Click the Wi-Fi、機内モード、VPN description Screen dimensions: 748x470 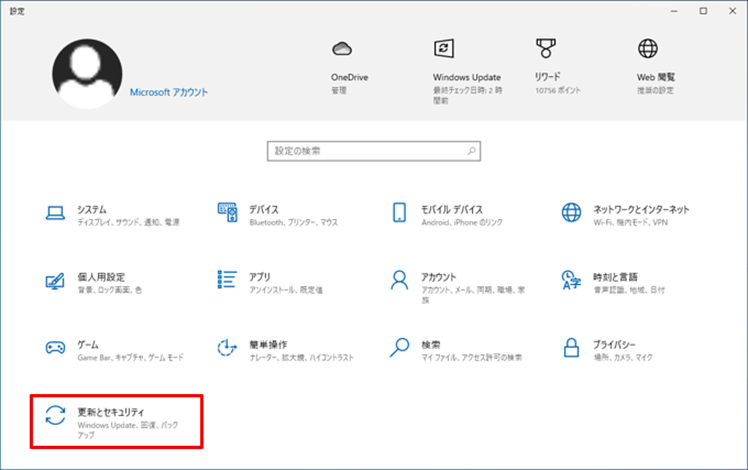(631, 223)
